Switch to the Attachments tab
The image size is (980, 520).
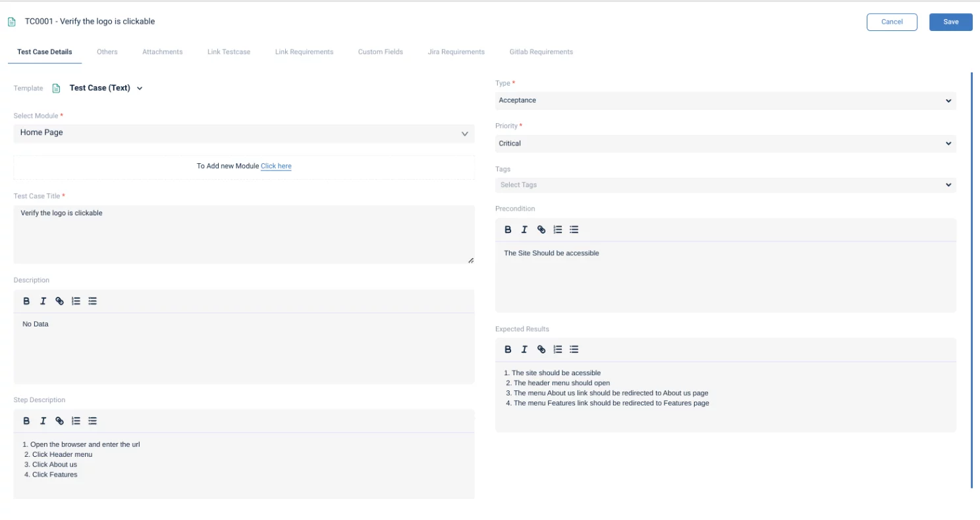coord(162,52)
